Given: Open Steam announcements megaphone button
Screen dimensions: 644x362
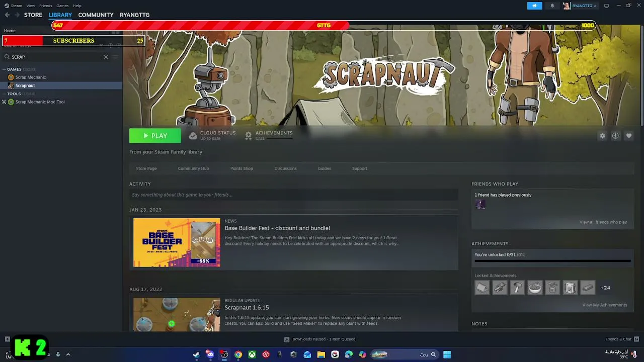Looking at the screenshot, I should pos(534,6).
